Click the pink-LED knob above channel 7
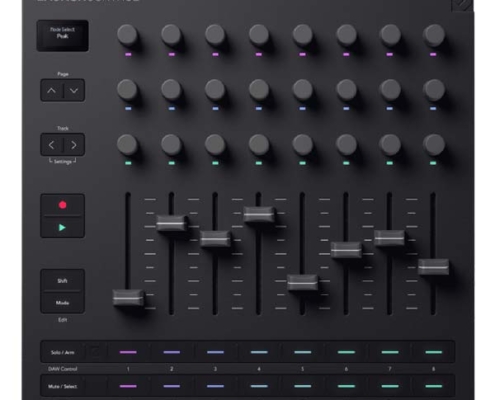Viewport: 495px width, 400px height. tap(390, 34)
